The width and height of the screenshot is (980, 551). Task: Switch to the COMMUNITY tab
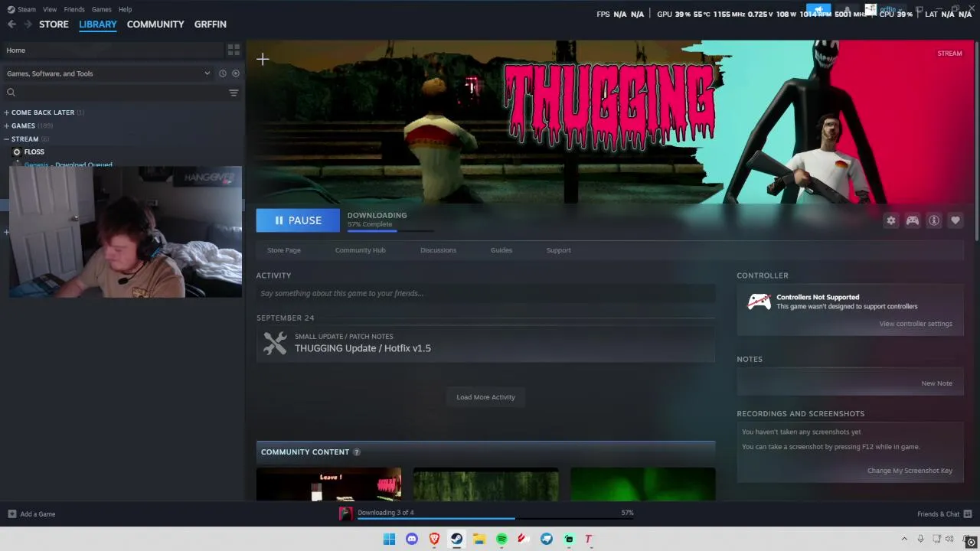click(x=155, y=24)
